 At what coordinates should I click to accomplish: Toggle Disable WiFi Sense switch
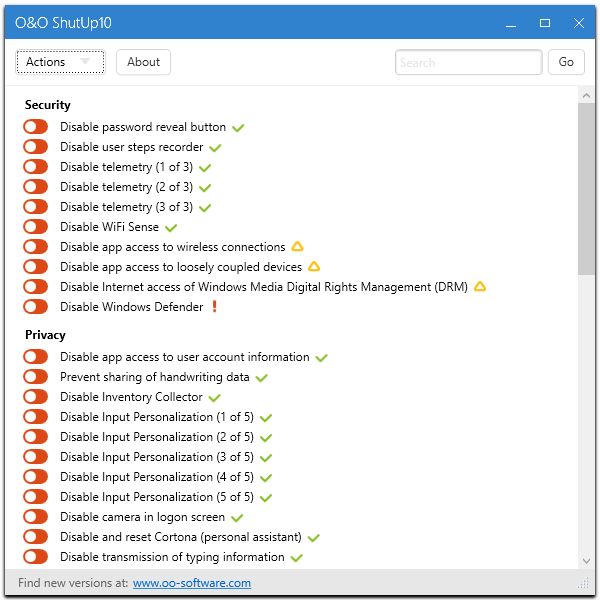(36, 227)
